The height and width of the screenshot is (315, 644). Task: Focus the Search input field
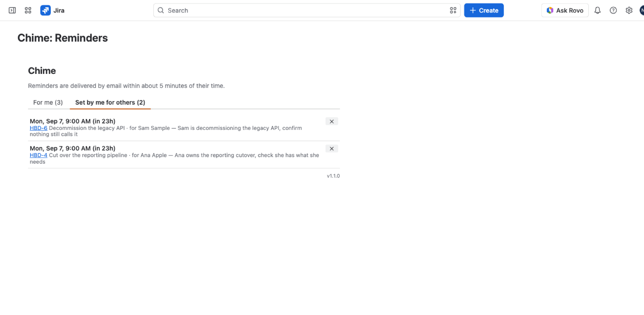click(307, 10)
